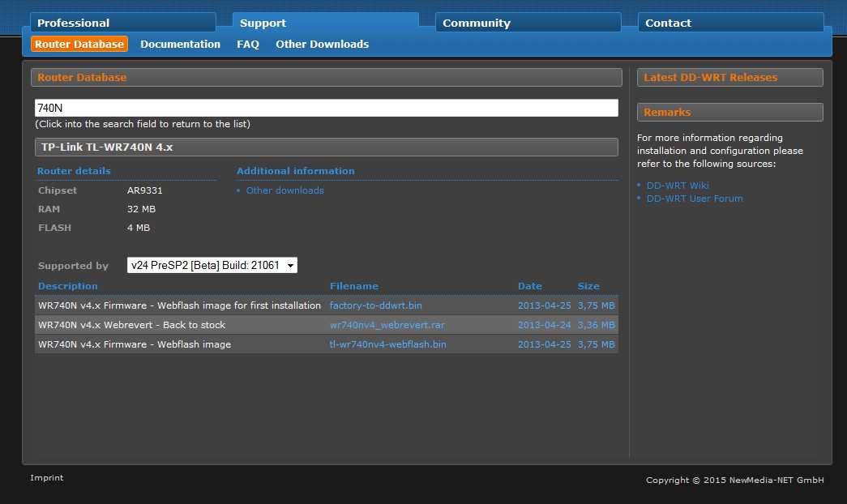This screenshot has height=504, width=847.
Task: Click the size of factory-to-ddwrt.bin
Action: point(597,305)
